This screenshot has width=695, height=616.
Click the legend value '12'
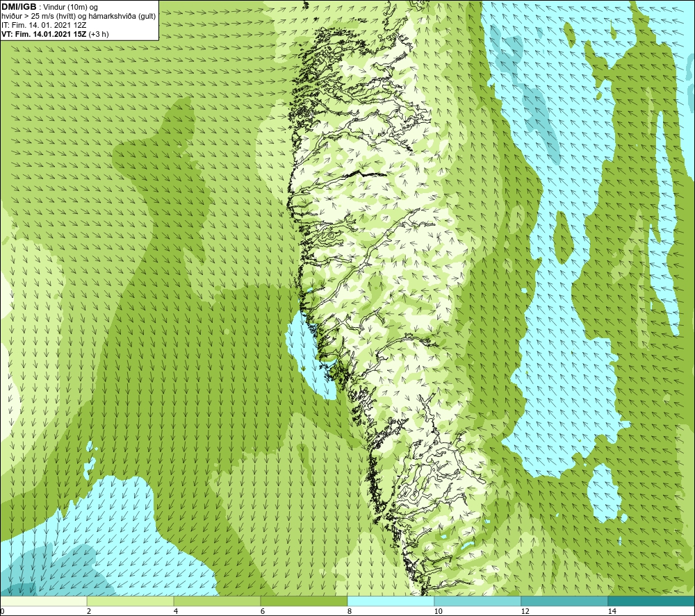(525, 611)
